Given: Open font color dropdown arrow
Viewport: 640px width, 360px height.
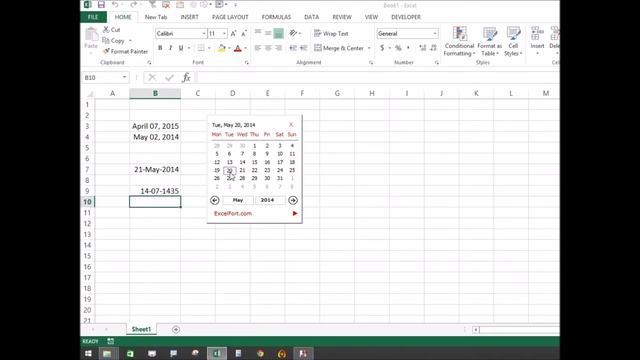Looking at the screenshot, I should coord(245,48).
